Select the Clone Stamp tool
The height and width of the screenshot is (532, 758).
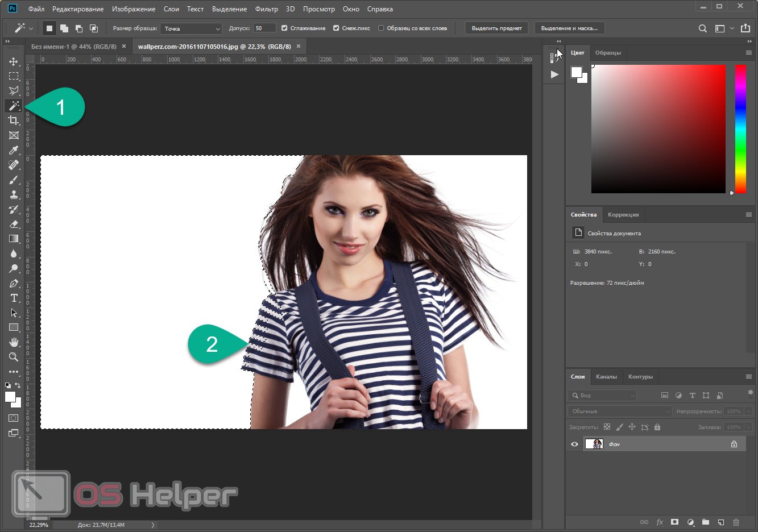coord(14,194)
